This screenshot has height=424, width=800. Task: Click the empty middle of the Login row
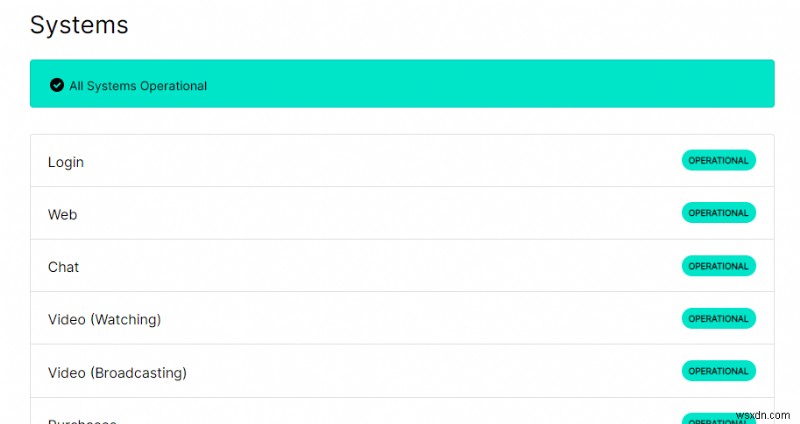380,161
